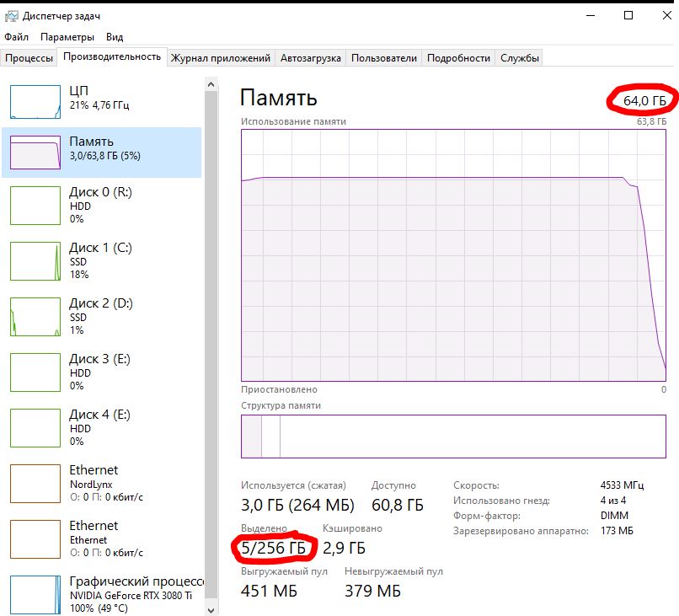The image size is (679, 616).
Task: Click the Приостановлено status label
Action: coord(279,389)
